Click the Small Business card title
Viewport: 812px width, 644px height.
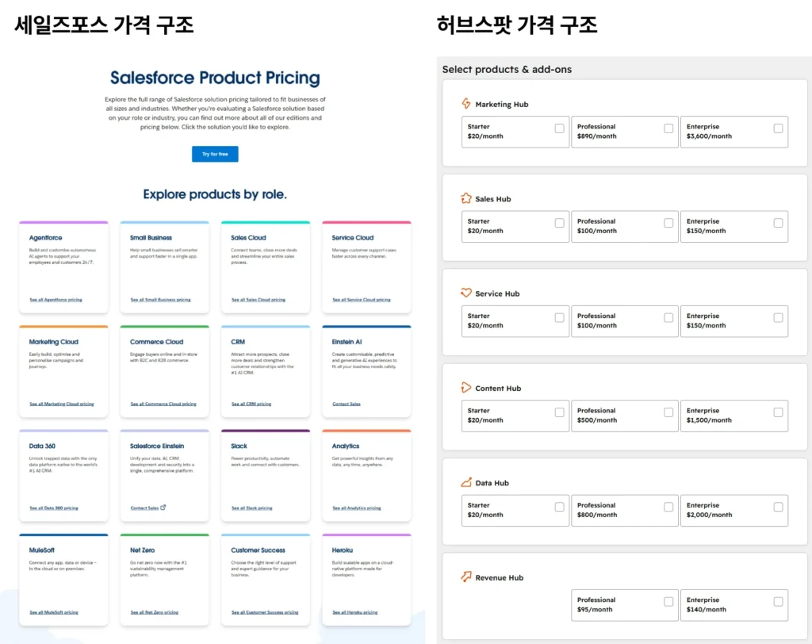pyautogui.click(x=151, y=237)
